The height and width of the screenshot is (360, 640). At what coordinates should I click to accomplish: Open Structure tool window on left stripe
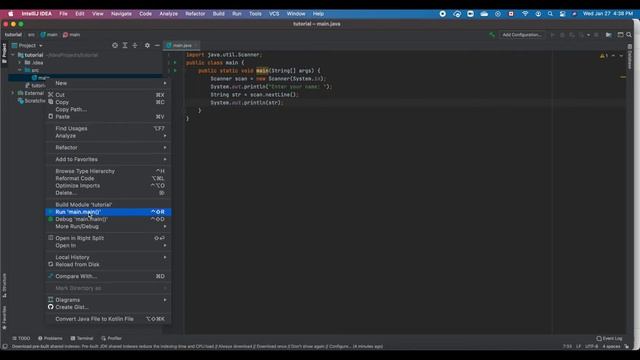(x=4, y=285)
